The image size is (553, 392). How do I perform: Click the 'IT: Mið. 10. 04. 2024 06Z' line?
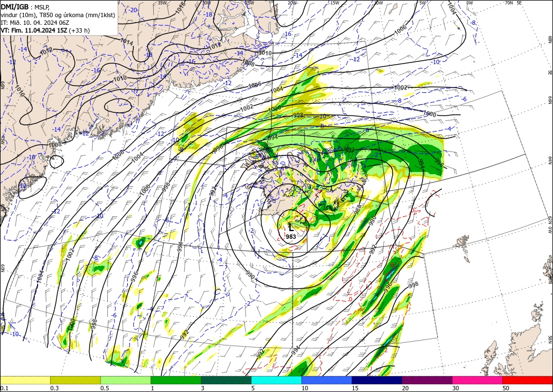pos(35,23)
